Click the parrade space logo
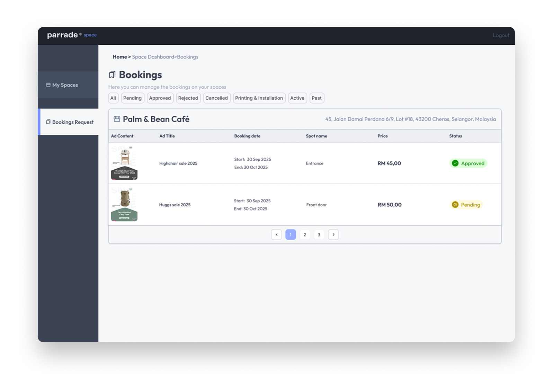 coord(72,35)
